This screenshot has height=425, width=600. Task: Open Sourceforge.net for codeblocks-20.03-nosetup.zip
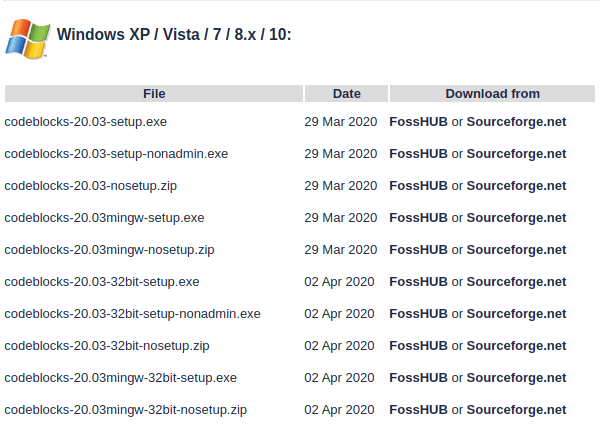(516, 186)
